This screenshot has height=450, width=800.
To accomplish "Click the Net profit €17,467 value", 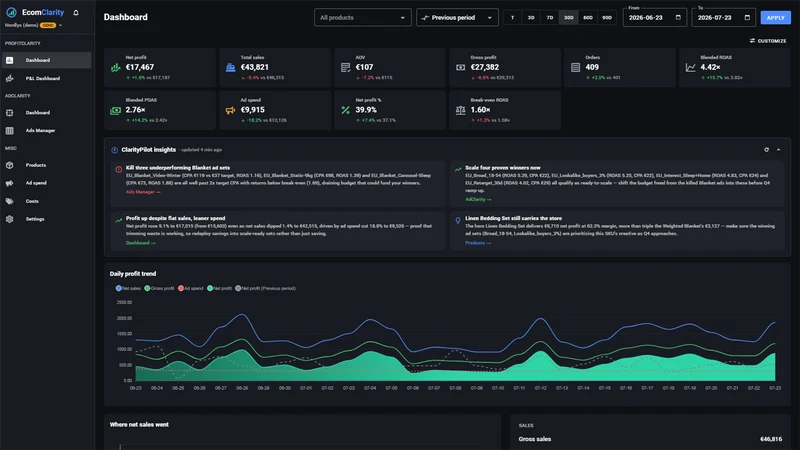I will (140, 67).
